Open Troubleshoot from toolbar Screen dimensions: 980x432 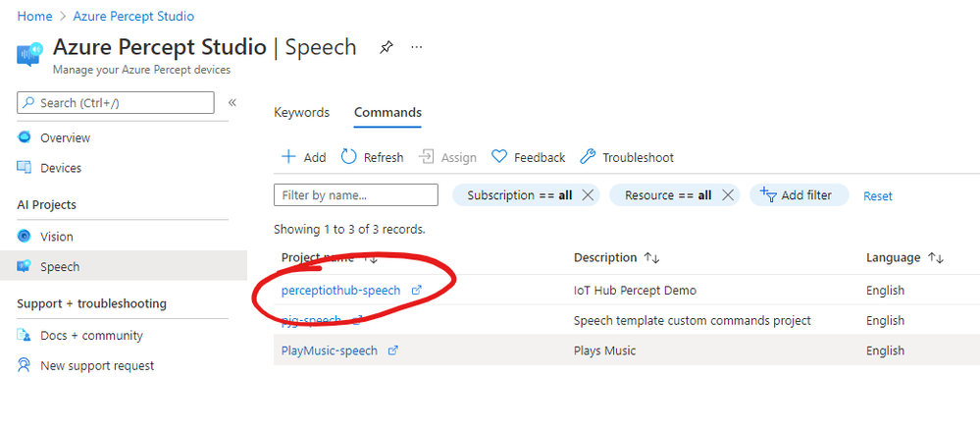[x=627, y=157]
